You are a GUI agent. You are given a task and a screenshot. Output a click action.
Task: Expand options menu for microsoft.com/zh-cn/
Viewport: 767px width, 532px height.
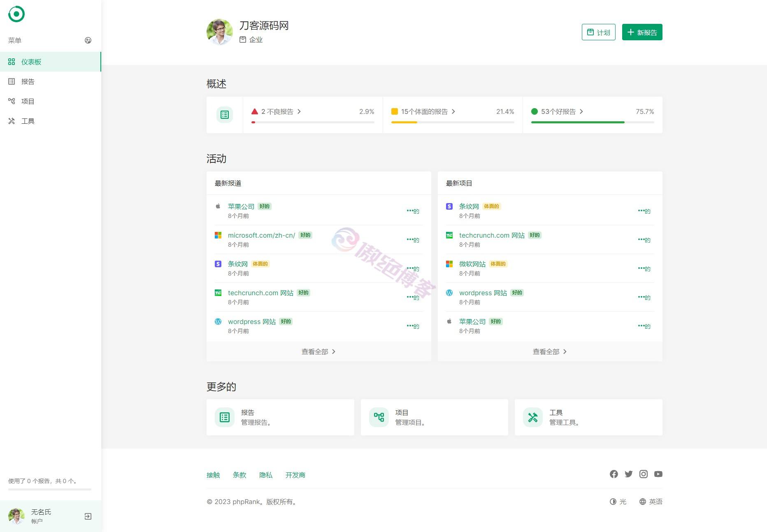413,240
